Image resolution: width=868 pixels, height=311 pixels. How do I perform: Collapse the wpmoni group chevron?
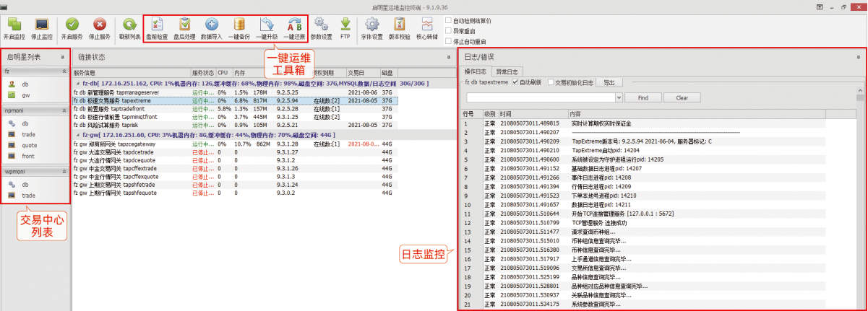[64, 173]
